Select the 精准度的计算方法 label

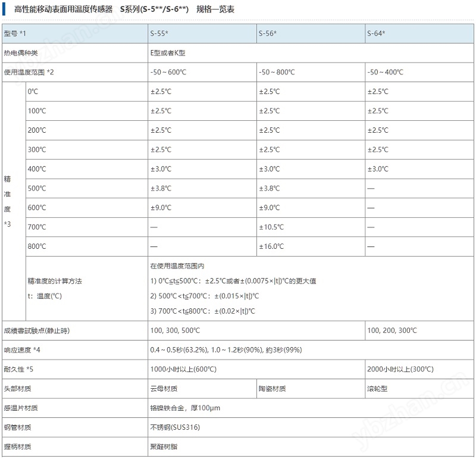(55, 281)
